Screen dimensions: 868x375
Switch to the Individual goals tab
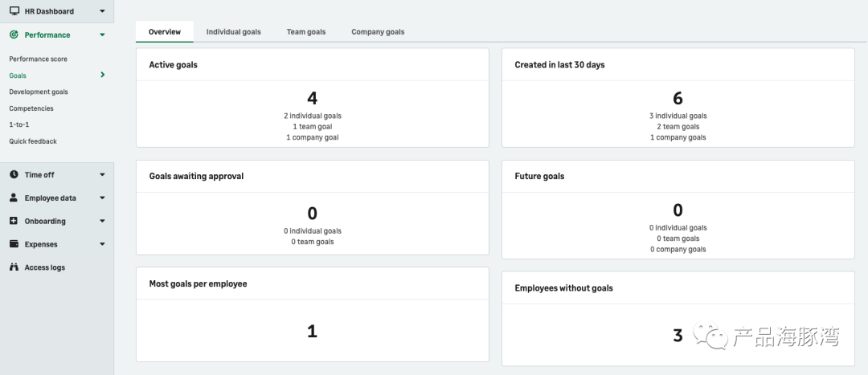[x=233, y=32]
